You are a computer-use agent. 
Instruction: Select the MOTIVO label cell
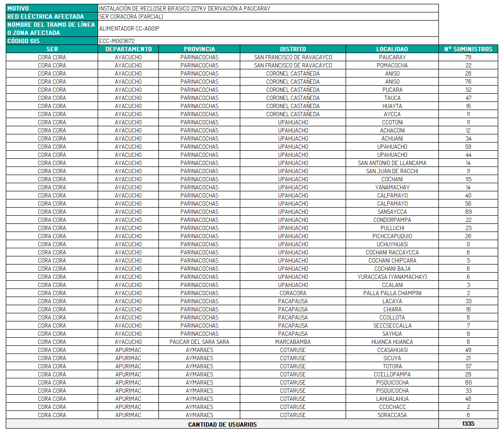[x=52, y=8]
